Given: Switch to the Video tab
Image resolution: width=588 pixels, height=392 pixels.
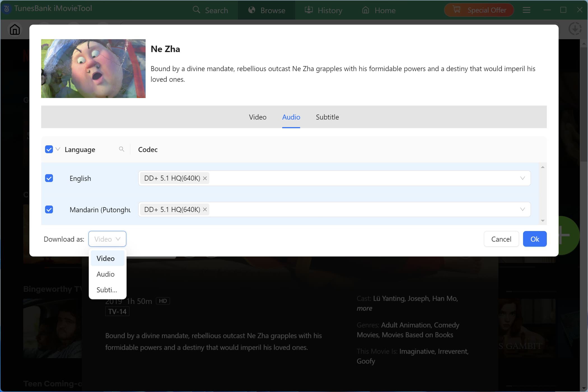Looking at the screenshot, I should 258,117.
